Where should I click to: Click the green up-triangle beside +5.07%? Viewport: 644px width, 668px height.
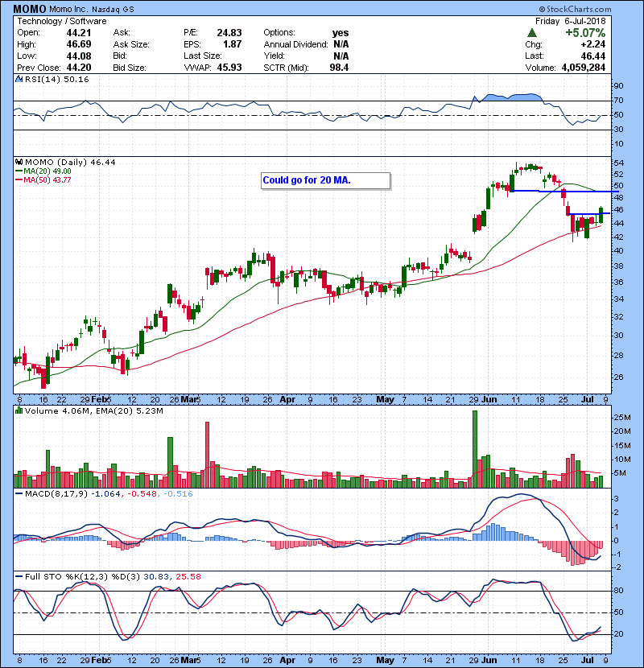pos(531,33)
